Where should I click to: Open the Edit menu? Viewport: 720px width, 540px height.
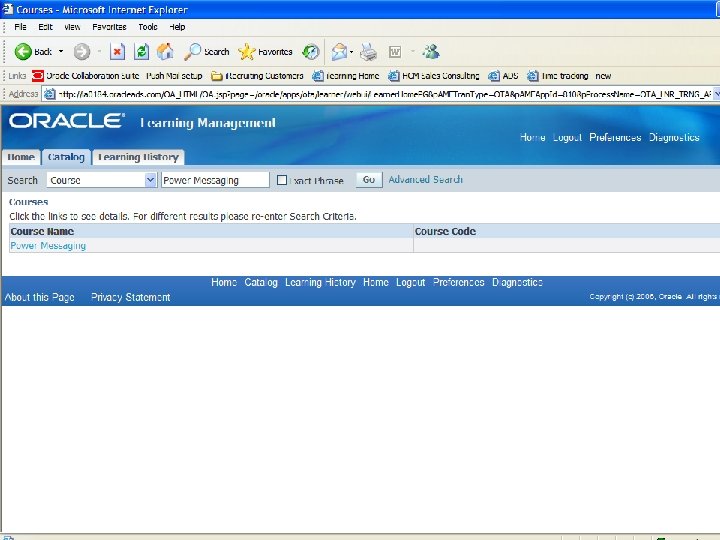(x=45, y=27)
